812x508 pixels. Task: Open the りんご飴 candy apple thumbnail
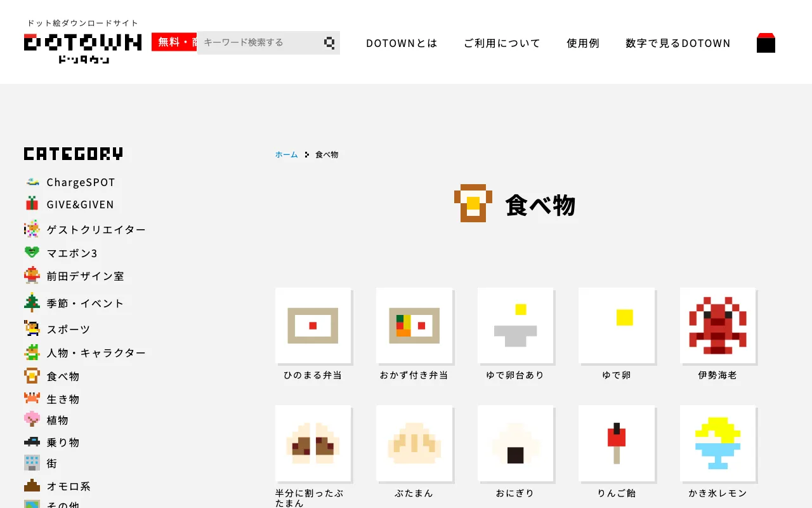(x=617, y=443)
